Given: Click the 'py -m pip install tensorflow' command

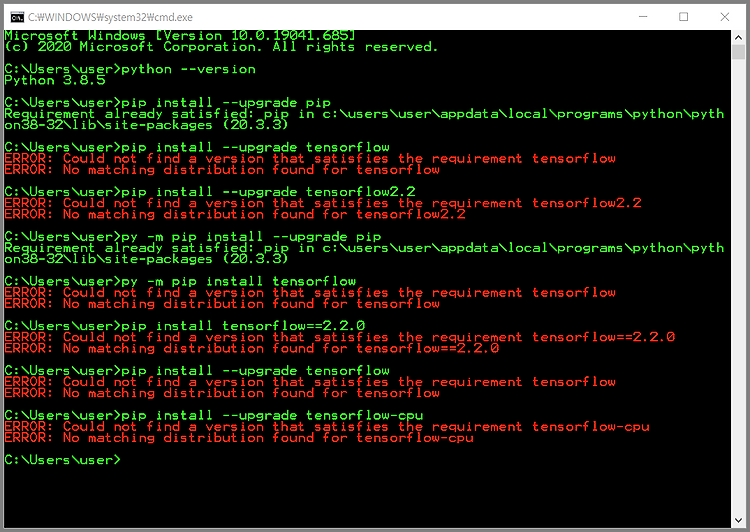Looking at the screenshot, I should tap(180, 281).
